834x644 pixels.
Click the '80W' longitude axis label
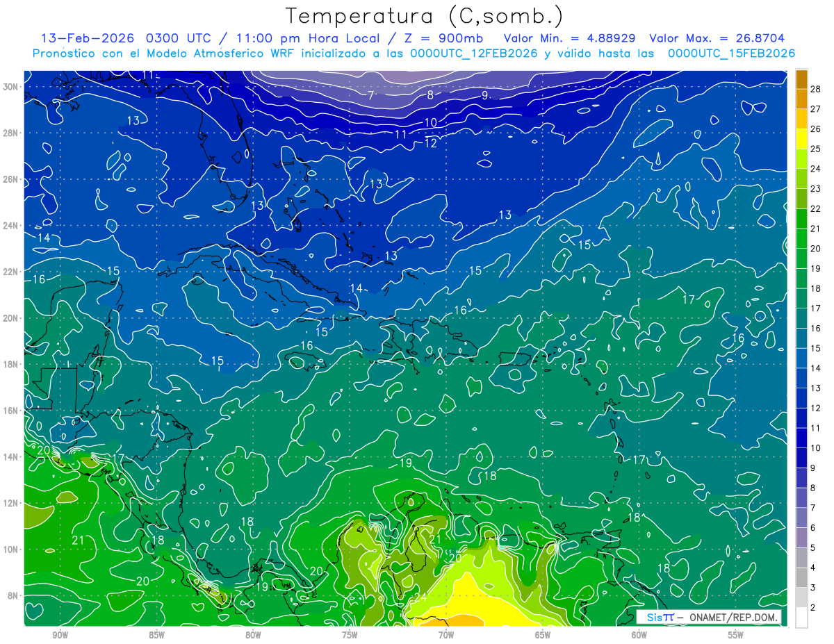(x=253, y=635)
